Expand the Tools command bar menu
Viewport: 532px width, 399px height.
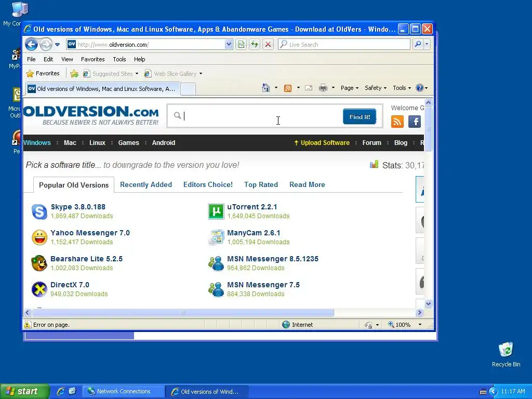pyautogui.click(x=402, y=88)
